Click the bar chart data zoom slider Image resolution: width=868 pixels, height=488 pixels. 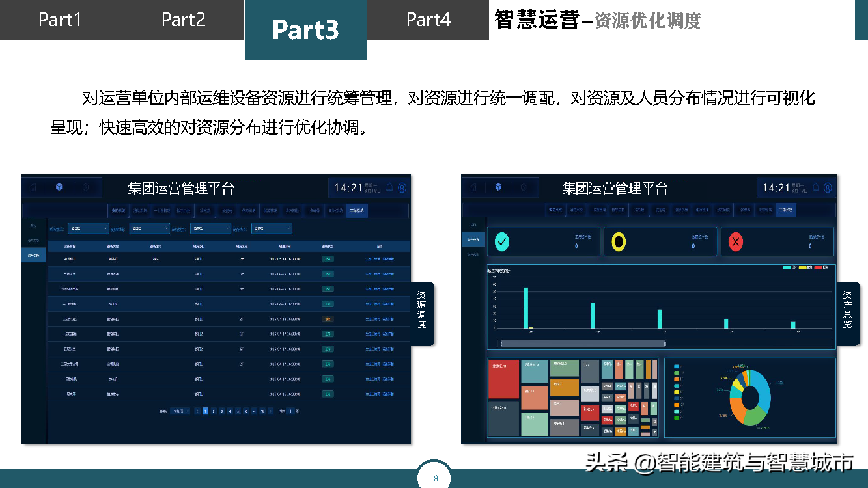(583, 343)
